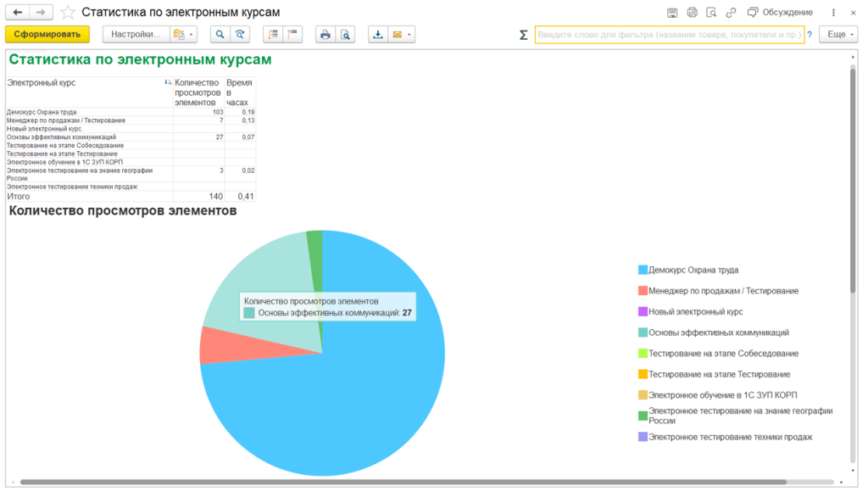Open the Настройки... report settings
The image size is (868, 492).
click(x=135, y=35)
